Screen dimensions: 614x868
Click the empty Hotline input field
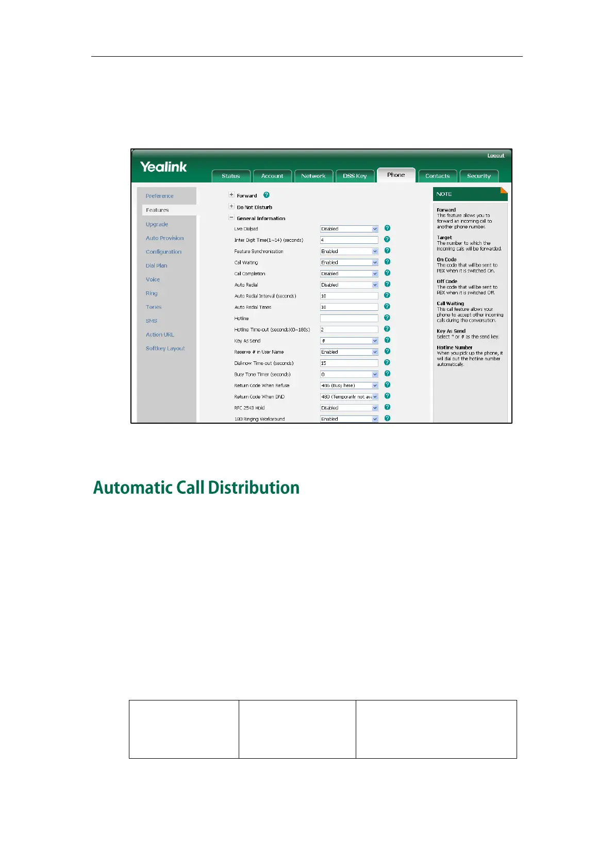pos(349,319)
